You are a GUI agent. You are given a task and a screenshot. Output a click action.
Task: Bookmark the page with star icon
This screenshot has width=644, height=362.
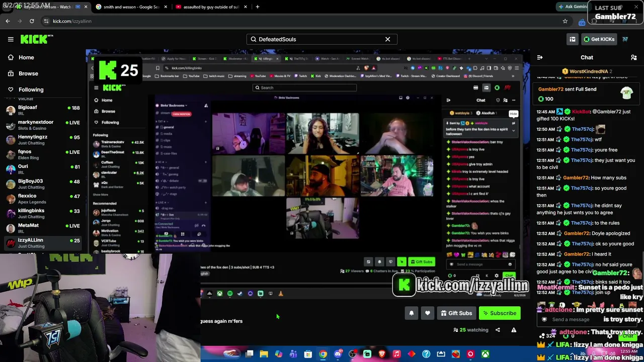[565, 21]
